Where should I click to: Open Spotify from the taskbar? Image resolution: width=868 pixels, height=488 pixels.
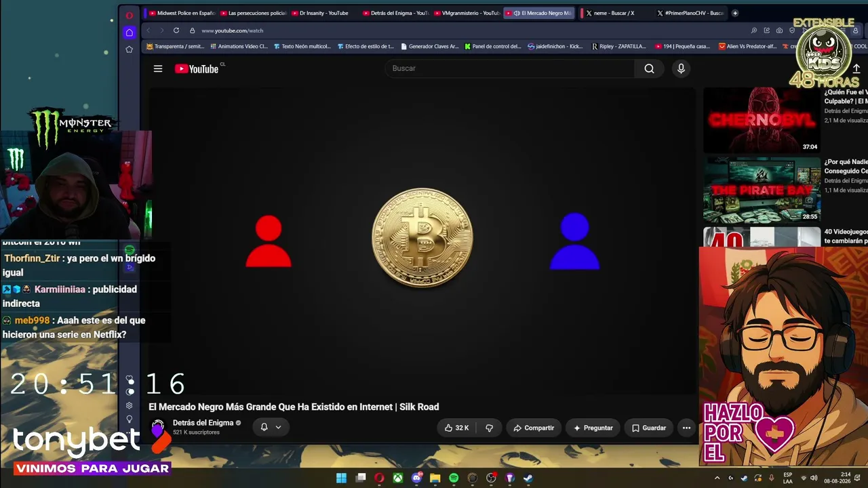pyautogui.click(x=454, y=478)
